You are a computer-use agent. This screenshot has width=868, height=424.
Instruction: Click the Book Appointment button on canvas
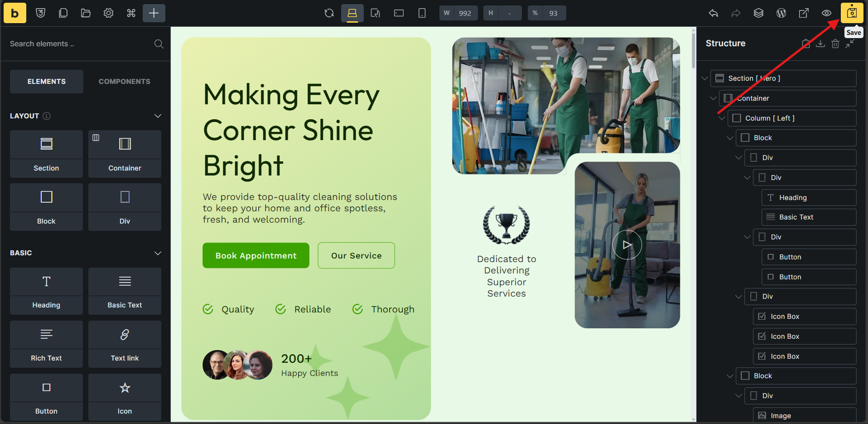[x=256, y=255]
